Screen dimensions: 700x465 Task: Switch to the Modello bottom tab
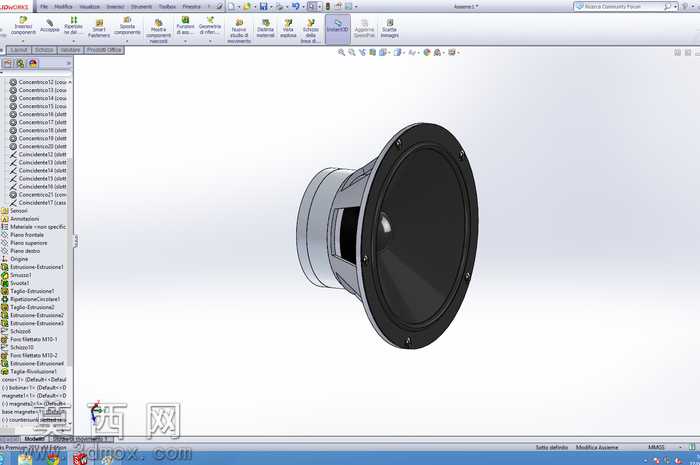point(34,439)
